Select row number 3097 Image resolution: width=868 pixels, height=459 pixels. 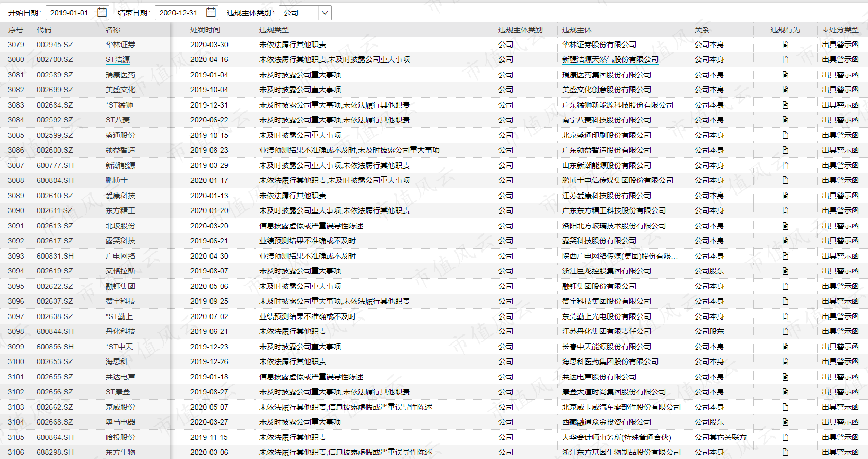16,316
